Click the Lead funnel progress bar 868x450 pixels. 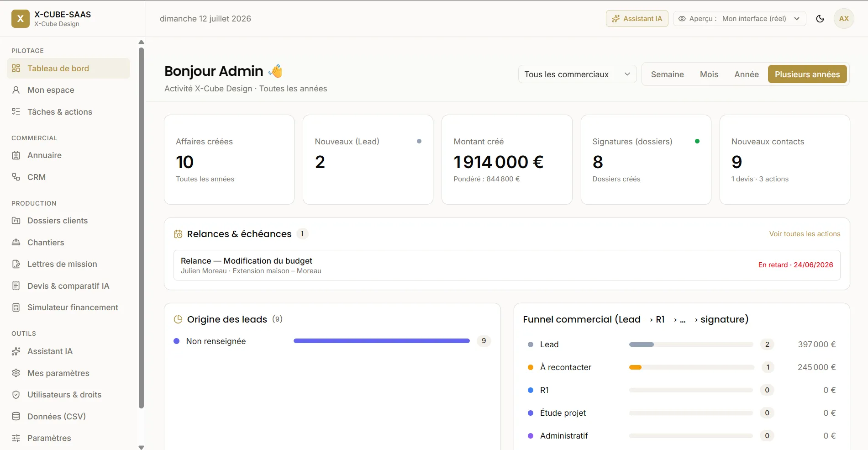pyautogui.click(x=691, y=344)
